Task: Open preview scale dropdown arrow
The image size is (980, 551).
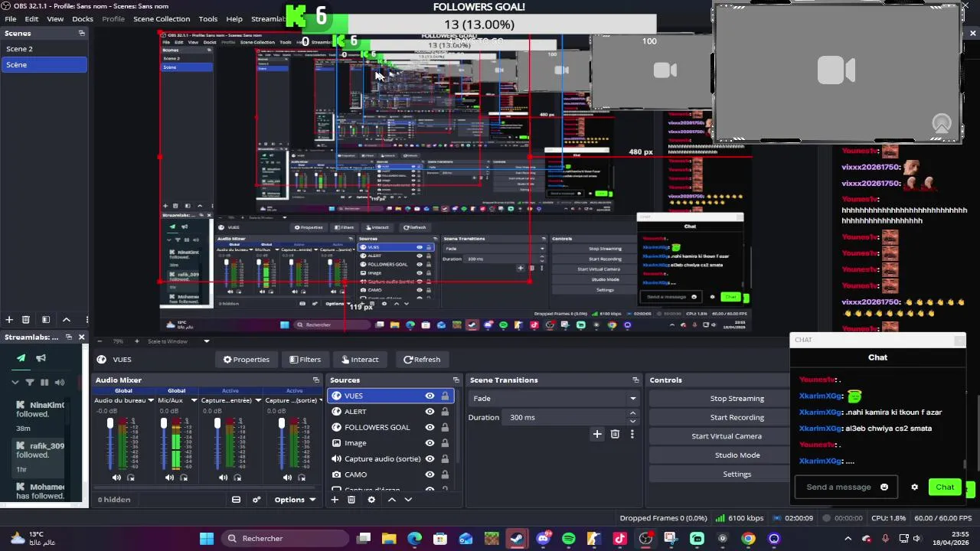Action: 206,341
